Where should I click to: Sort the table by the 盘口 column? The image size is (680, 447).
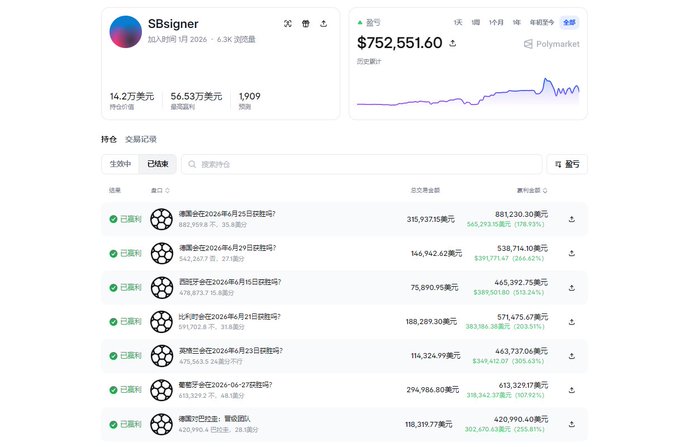coord(160,190)
